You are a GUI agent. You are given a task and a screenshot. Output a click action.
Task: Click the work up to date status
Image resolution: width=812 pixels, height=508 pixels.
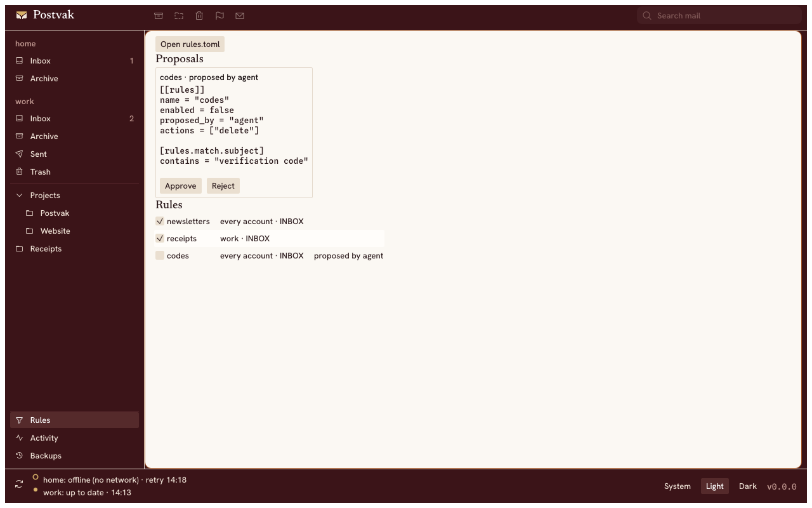pyautogui.click(x=87, y=493)
